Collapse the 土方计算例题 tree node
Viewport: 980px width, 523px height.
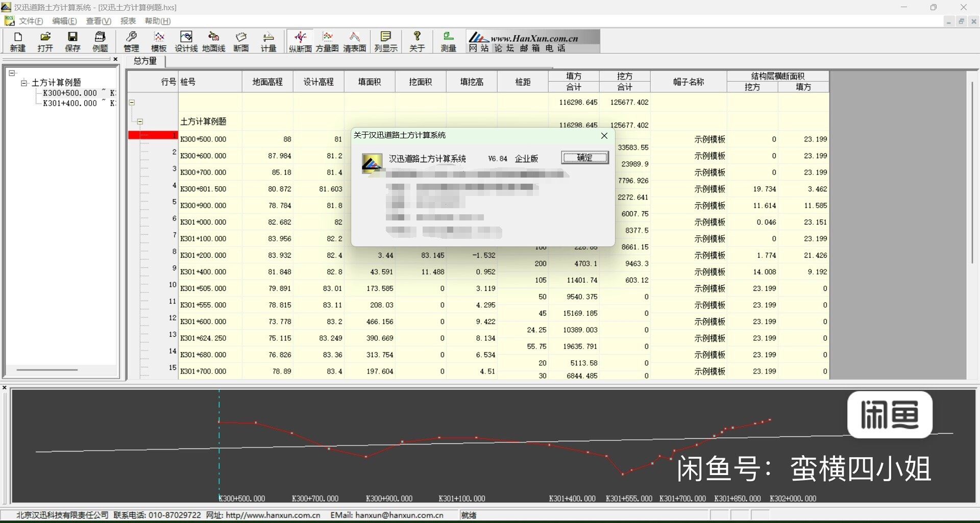point(23,83)
